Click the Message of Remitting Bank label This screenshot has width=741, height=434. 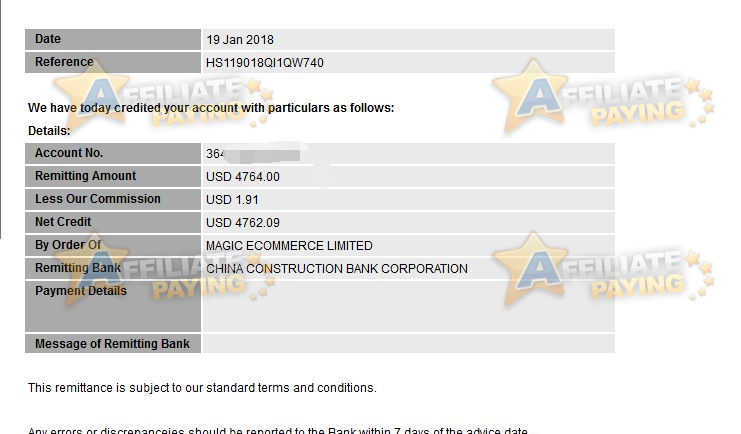point(112,344)
